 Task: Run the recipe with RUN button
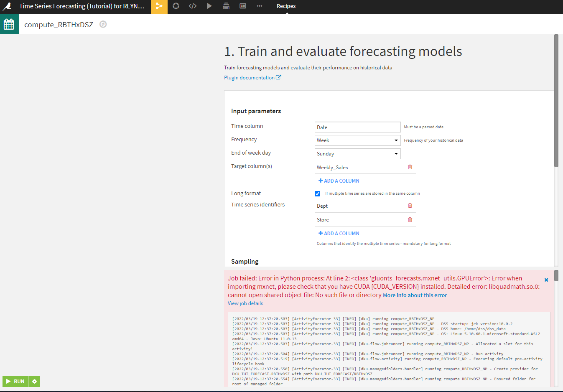pyautogui.click(x=15, y=381)
